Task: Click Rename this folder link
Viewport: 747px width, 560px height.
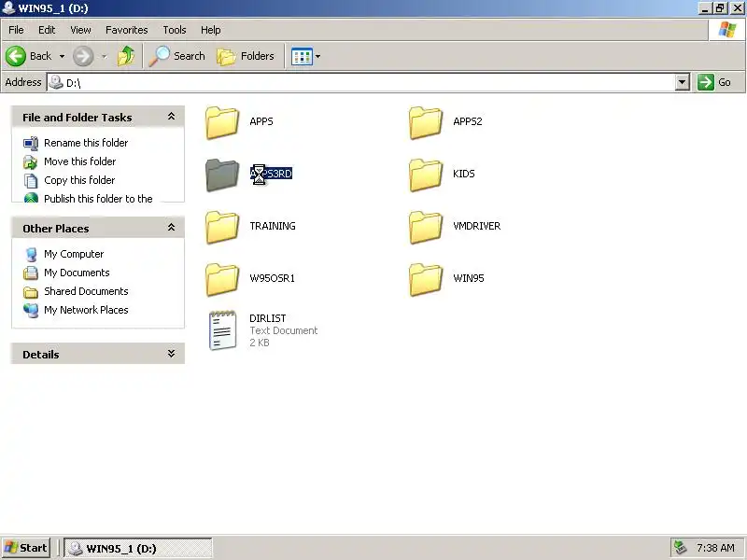Action: tap(86, 143)
